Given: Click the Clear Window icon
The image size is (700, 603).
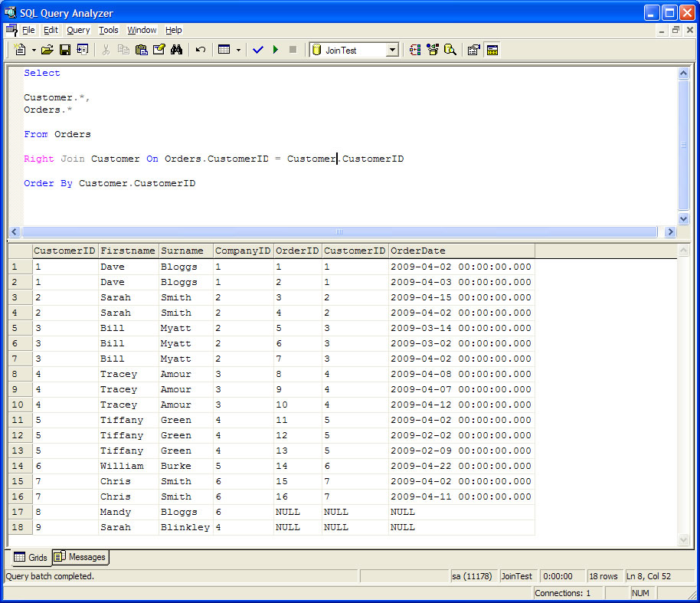Looking at the screenshot, I should 159,50.
